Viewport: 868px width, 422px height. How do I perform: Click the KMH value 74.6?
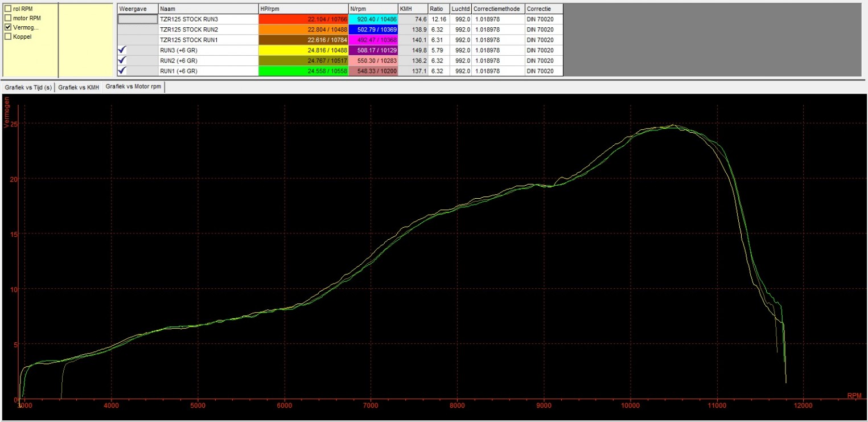click(413, 19)
